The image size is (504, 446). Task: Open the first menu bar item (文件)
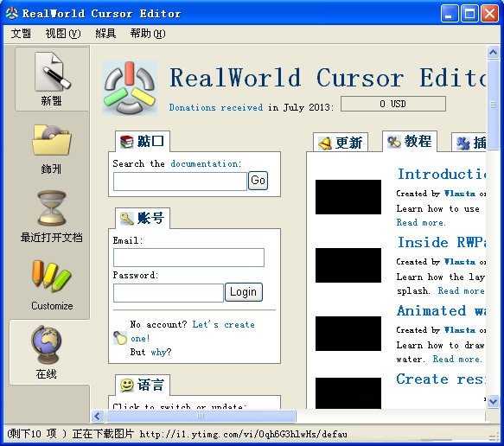(21, 34)
